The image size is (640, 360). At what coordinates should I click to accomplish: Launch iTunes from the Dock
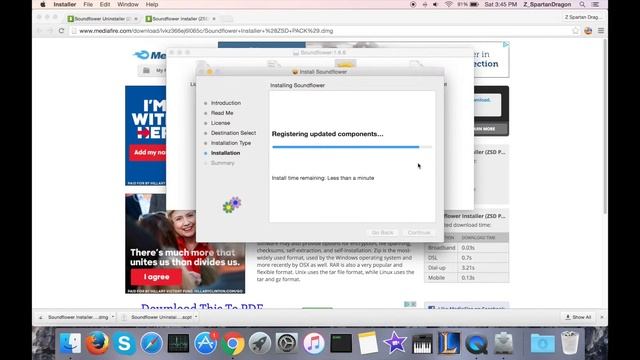[313, 343]
